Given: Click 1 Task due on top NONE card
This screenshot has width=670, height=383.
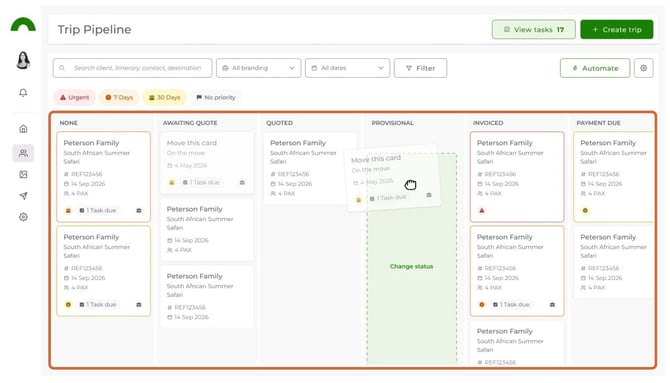Looking at the screenshot, I should coord(98,210).
